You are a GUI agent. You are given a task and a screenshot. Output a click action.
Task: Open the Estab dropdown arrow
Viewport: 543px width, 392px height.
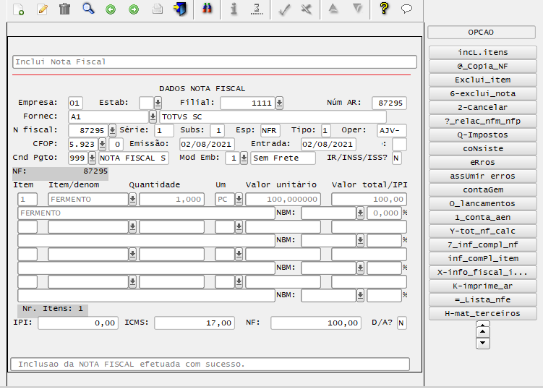pyautogui.click(x=158, y=103)
